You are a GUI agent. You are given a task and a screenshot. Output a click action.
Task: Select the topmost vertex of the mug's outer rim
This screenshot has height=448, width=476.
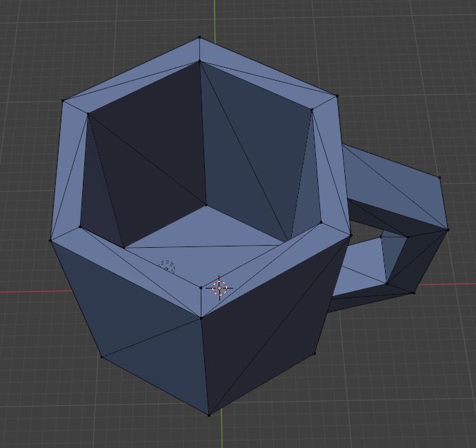(x=199, y=37)
